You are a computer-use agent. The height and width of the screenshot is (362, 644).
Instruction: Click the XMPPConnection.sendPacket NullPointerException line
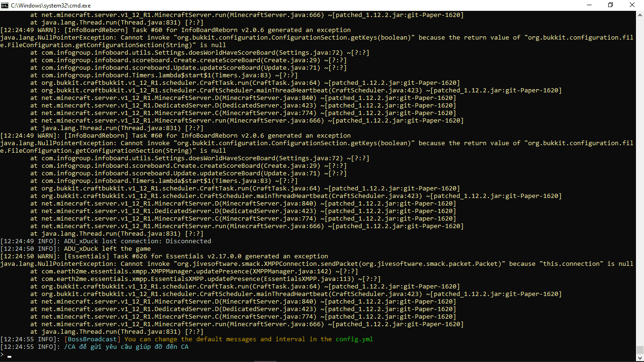[x=317, y=264]
